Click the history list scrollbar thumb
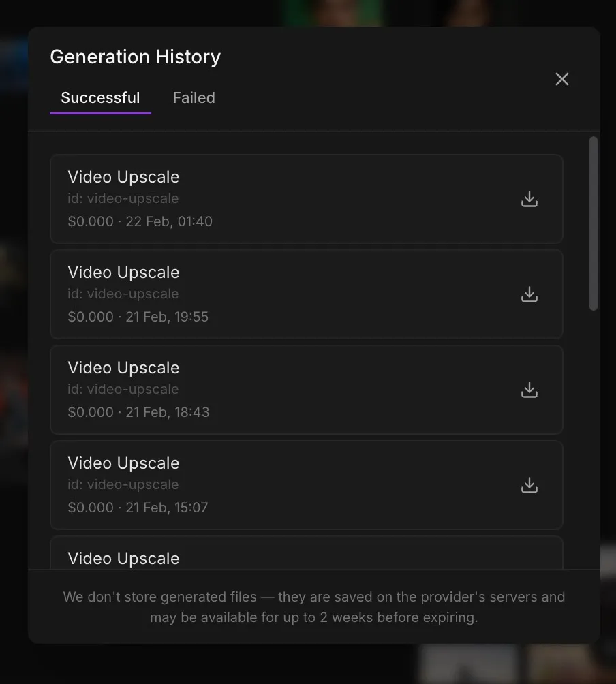616x684 pixels. pyautogui.click(x=593, y=223)
